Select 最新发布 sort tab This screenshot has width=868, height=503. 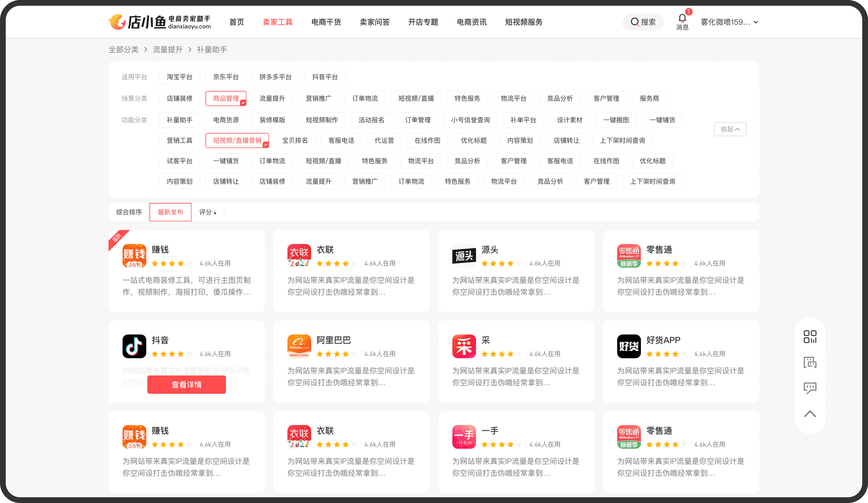170,212
